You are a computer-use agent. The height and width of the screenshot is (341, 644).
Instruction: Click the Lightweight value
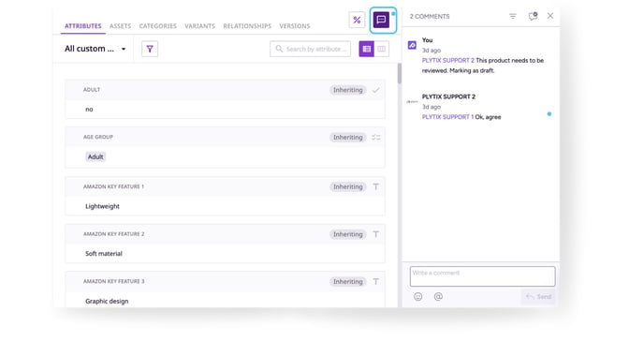click(x=102, y=206)
